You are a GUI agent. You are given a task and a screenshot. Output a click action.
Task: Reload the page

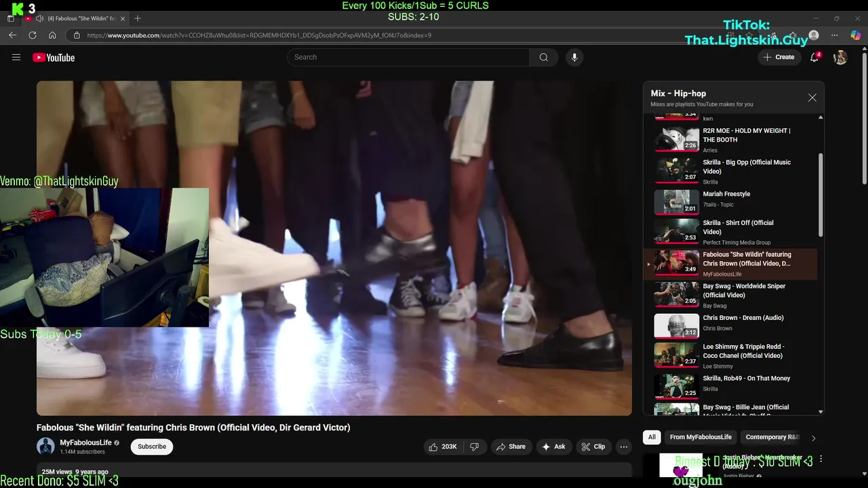(33, 35)
